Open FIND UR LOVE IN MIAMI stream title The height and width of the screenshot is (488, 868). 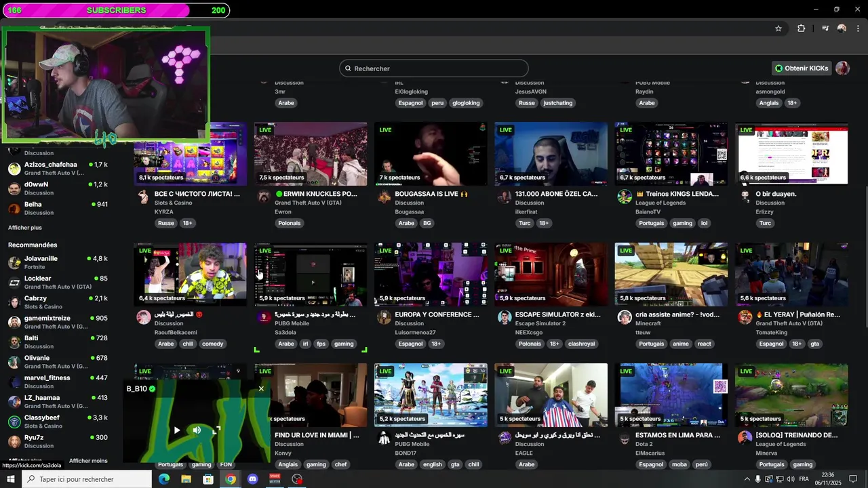click(x=317, y=435)
